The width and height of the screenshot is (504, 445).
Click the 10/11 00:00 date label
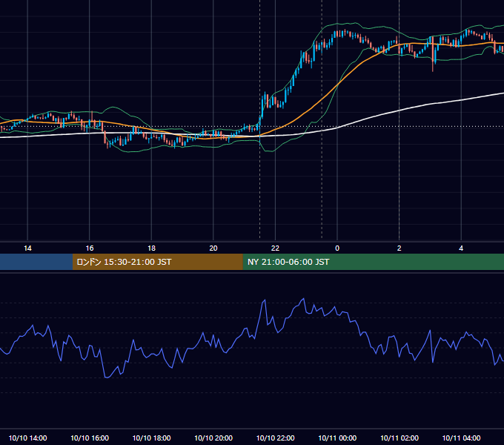[337, 438]
